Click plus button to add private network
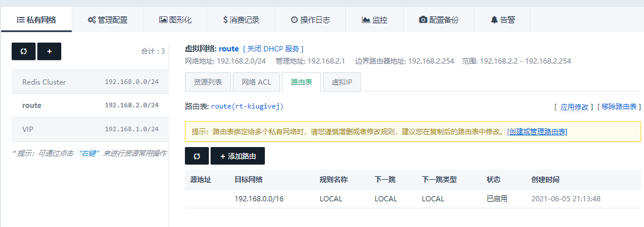This screenshot has height=227, width=644. 49,51
